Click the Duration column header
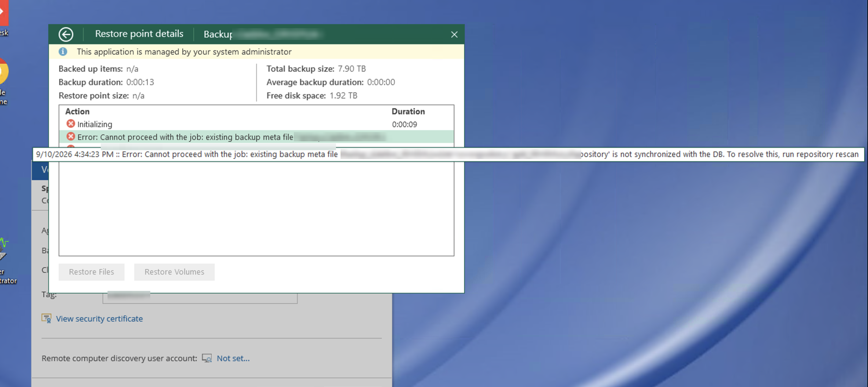This screenshot has height=387, width=868. coord(408,111)
